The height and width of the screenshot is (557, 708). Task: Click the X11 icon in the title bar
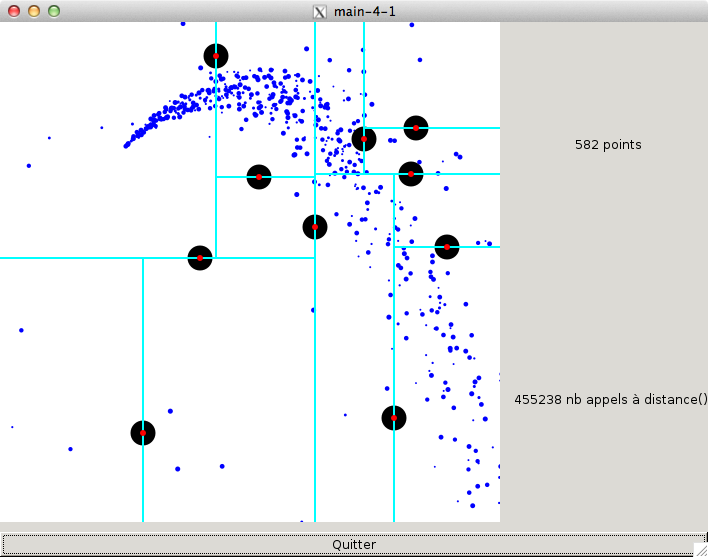320,12
